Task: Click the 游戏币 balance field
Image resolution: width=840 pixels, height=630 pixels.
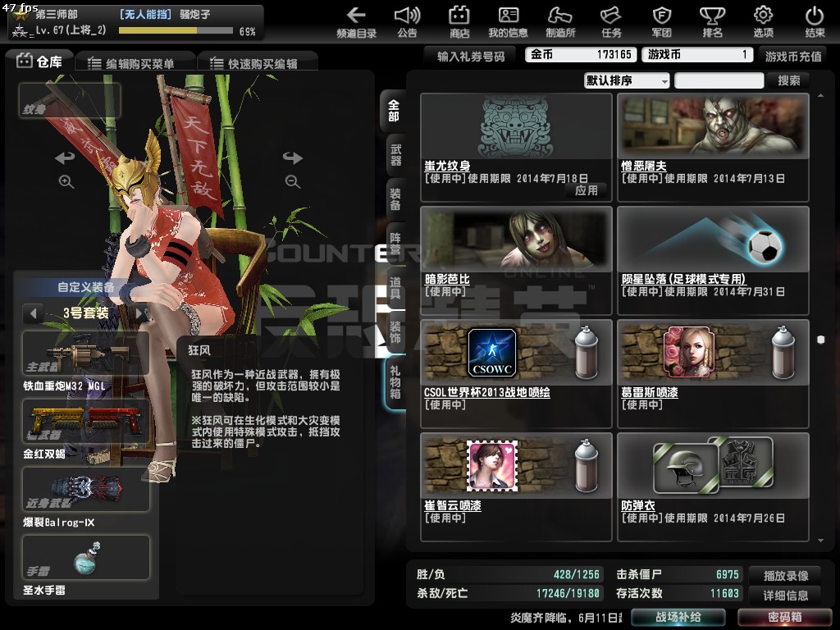Action: click(696, 55)
